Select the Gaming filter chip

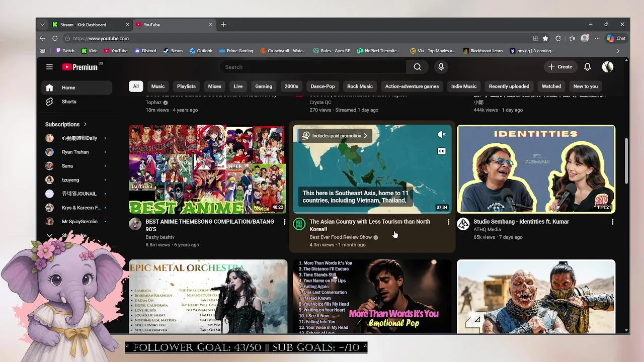click(x=264, y=86)
